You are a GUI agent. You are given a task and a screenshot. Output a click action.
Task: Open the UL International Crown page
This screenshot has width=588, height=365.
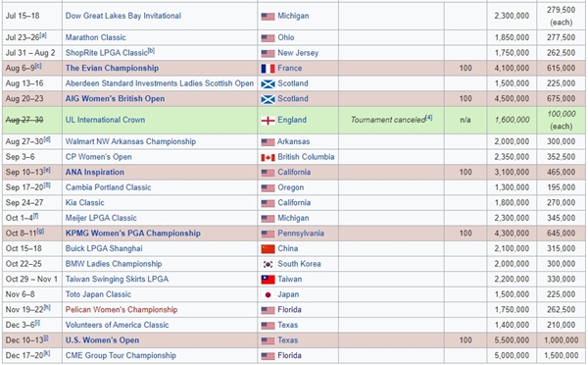coord(105,120)
